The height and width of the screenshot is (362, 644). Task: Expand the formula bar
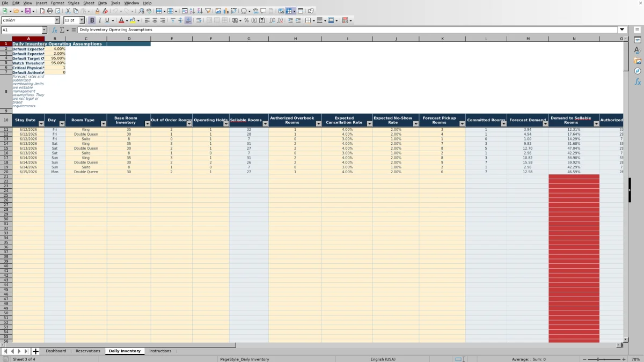(622, 30)
